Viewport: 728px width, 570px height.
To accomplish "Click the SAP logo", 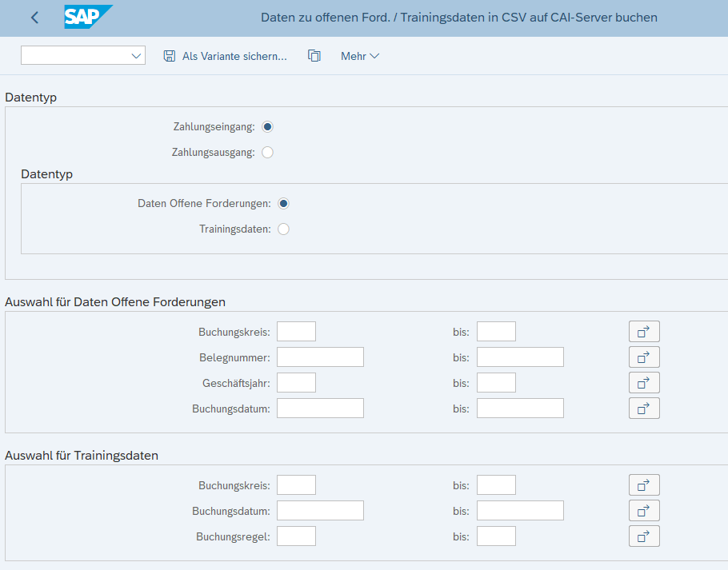I will 87,17.
